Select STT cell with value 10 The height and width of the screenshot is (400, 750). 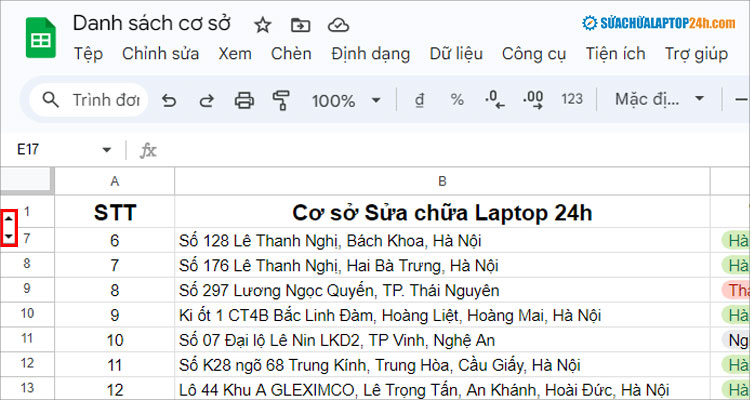pos(115,340)
